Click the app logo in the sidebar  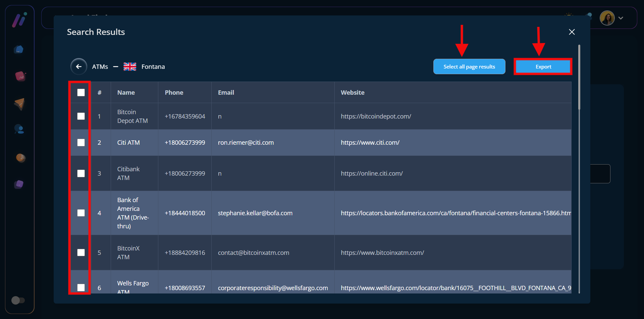pos(19,20)
